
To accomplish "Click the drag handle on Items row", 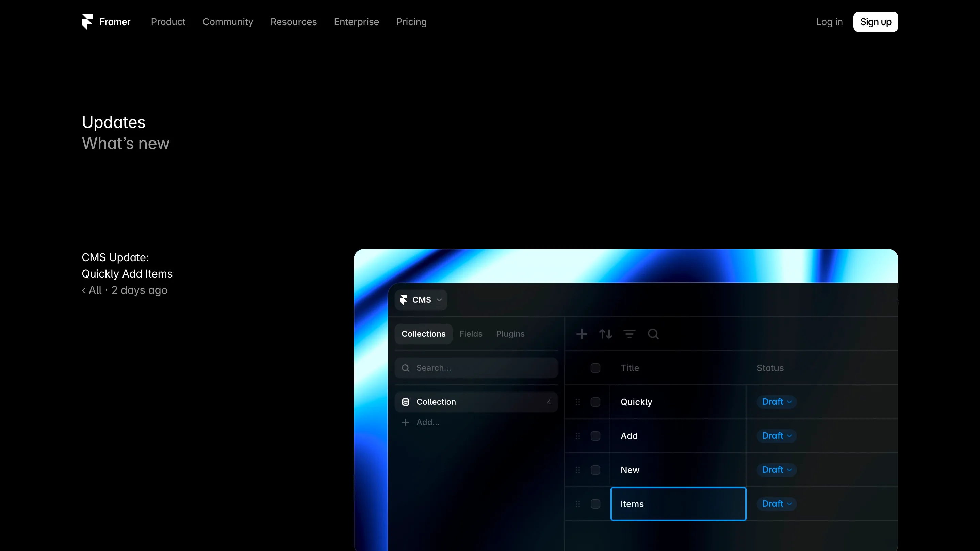I will click(577, 504).
